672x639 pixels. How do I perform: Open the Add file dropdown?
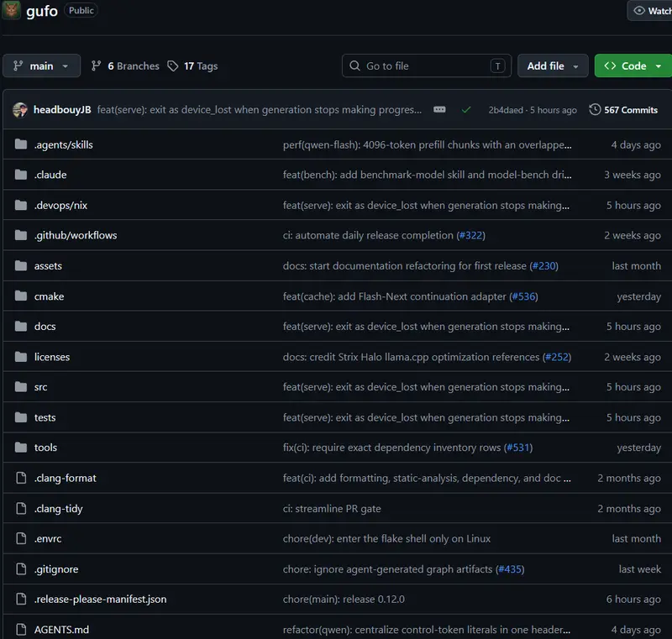pyautogui.click(x=553, y=66)
